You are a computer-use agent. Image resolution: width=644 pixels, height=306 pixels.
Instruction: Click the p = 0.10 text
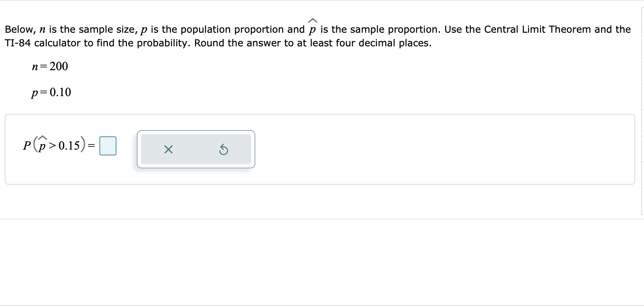[x=51, y=93]
